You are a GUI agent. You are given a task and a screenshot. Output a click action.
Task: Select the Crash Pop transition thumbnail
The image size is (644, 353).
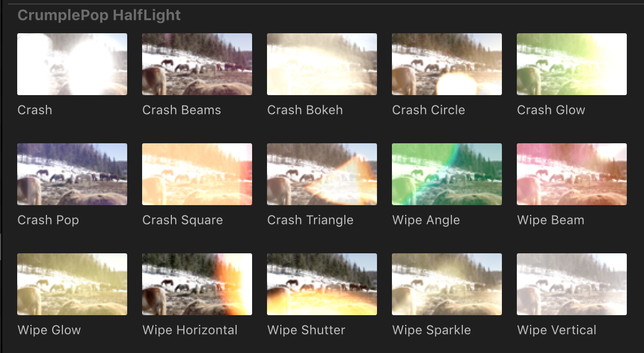pos(72,174)
